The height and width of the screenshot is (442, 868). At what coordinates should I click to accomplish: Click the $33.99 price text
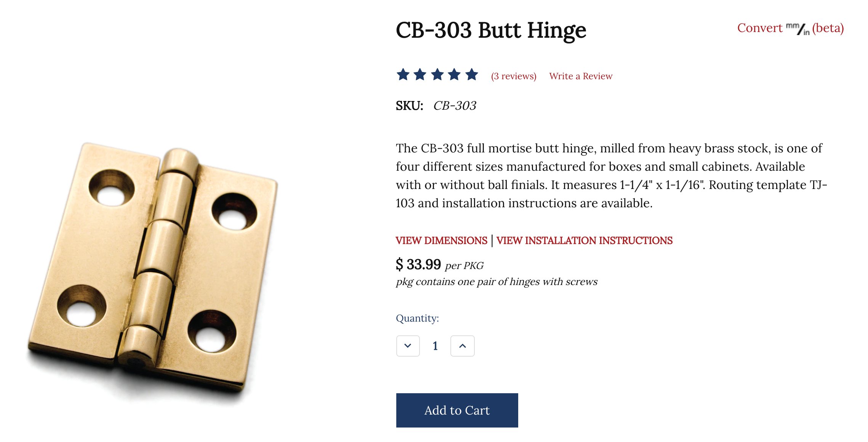tap(418, 264)
